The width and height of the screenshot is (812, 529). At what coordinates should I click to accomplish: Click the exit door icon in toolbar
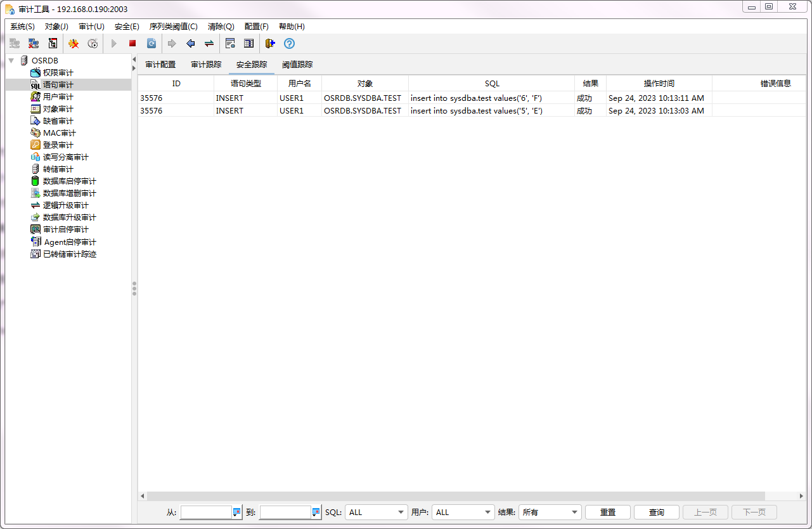point(270,44)
